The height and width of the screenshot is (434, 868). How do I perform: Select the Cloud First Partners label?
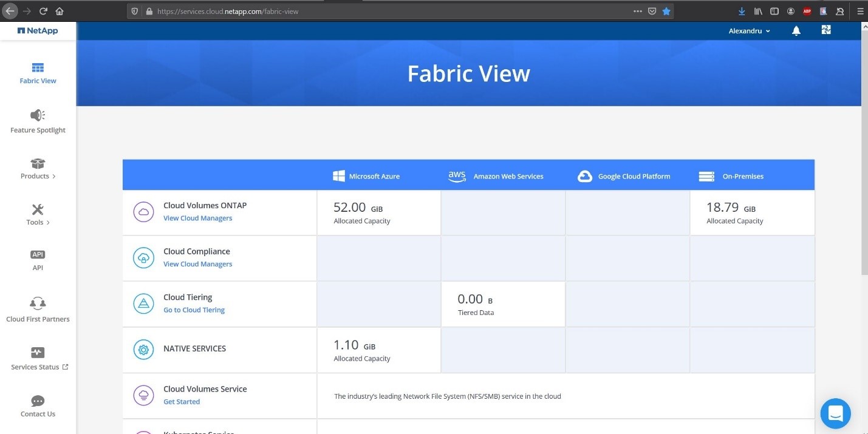(x=38, y=319)
